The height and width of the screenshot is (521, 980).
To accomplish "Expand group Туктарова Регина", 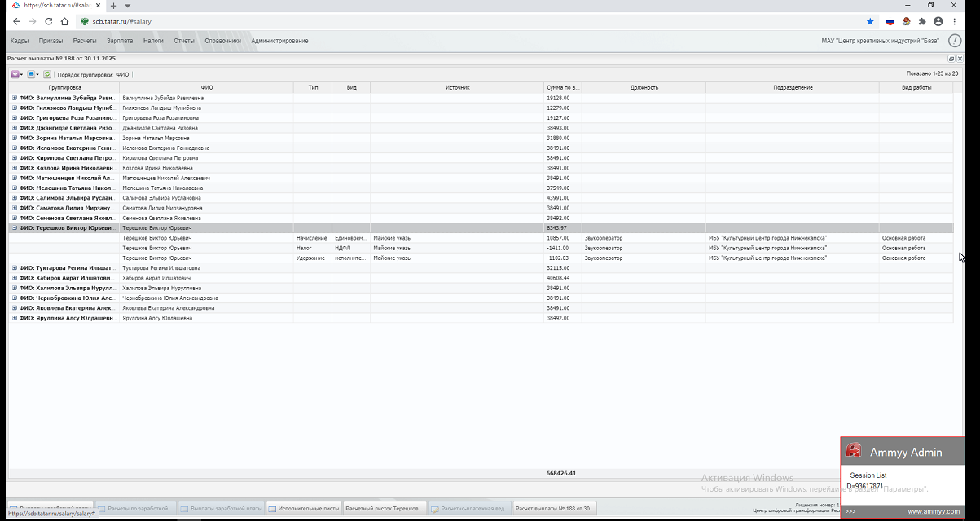I will pyautogui.click(x=15, y=268).
